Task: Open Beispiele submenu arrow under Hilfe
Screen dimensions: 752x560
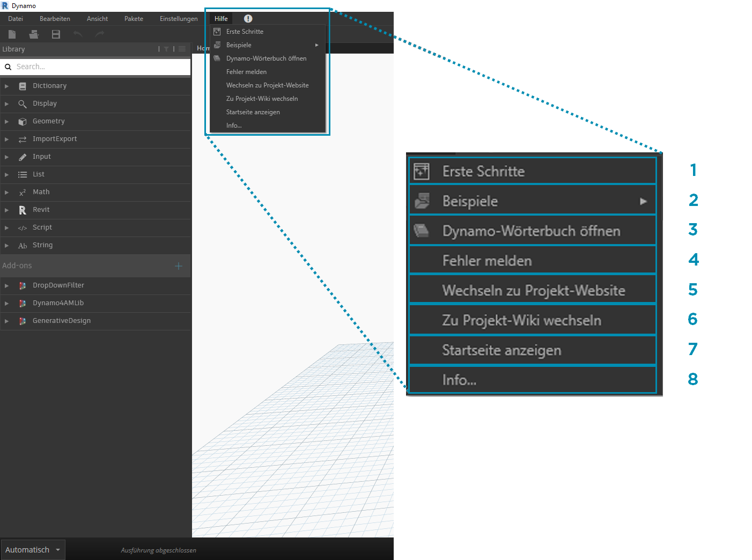Action: (x=317, y=45)
